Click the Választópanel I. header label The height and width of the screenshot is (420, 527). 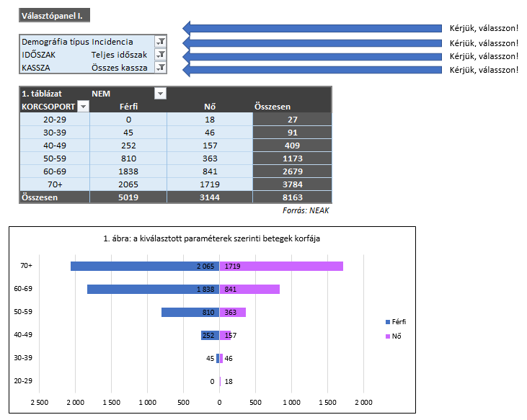point(55,15)
